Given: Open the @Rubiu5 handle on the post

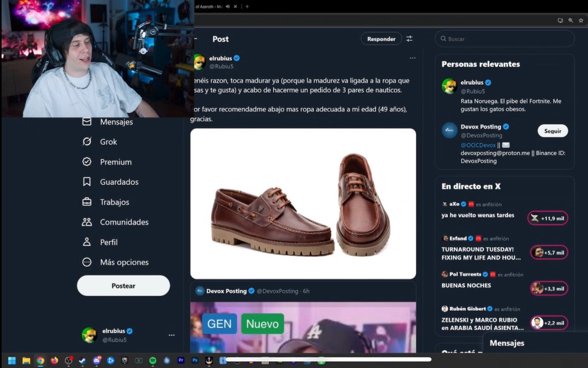Looking at the screenshot, I should [221, 66].
